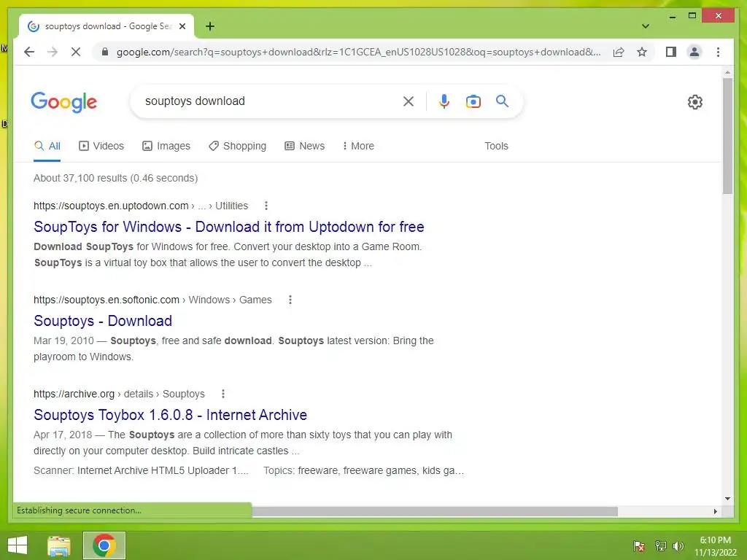Bookmark this page with the star

point(642,52)
